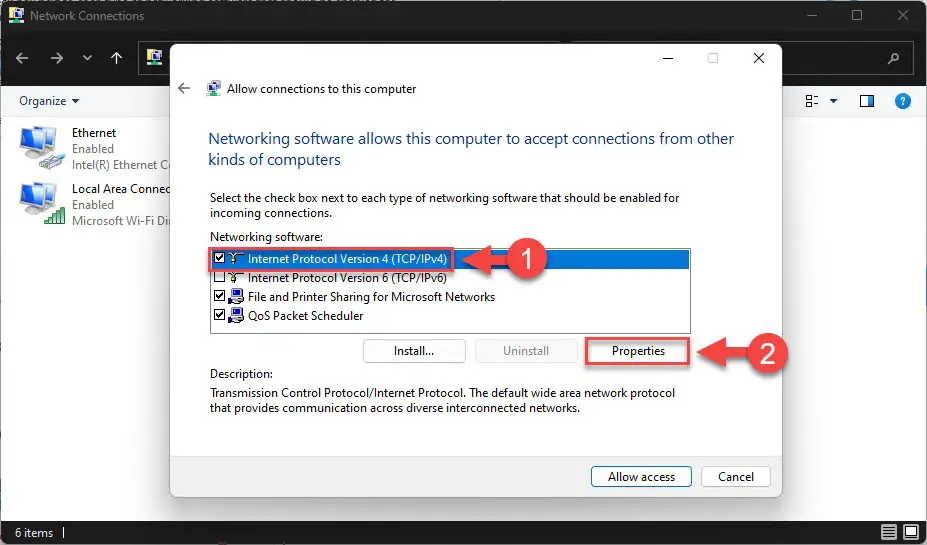Click the File and Printer Sharing service icon
The image size is (927, 545).
click(236, 296)
